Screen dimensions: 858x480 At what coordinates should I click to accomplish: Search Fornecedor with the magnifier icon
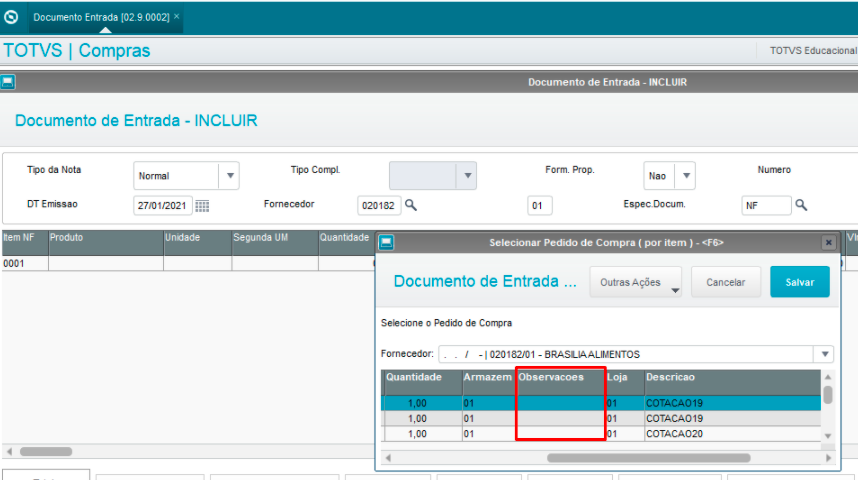click(410, 205)
